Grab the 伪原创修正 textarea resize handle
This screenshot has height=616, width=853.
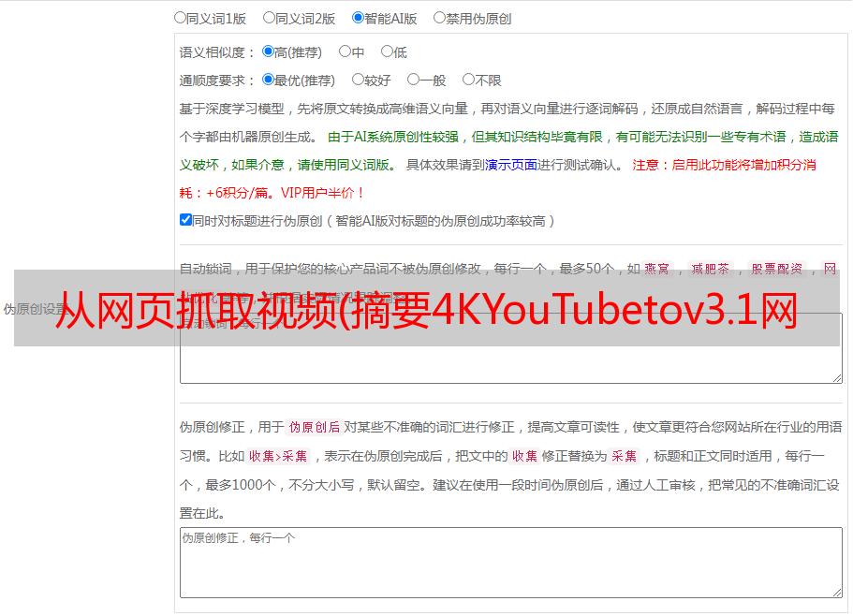tap(837, 593)
